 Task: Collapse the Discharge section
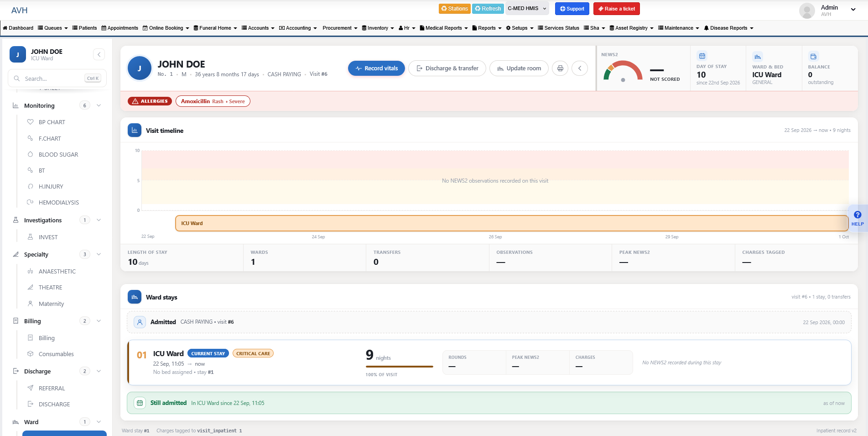pyautogui.click(x=99, y=371)
